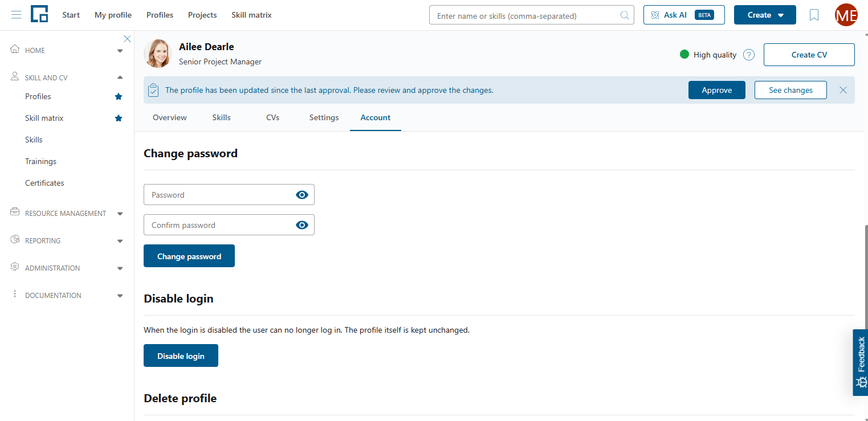The width and height of the screenshot is (868, 421).
Task: Click the application logo icon
Action: (39, 14)
